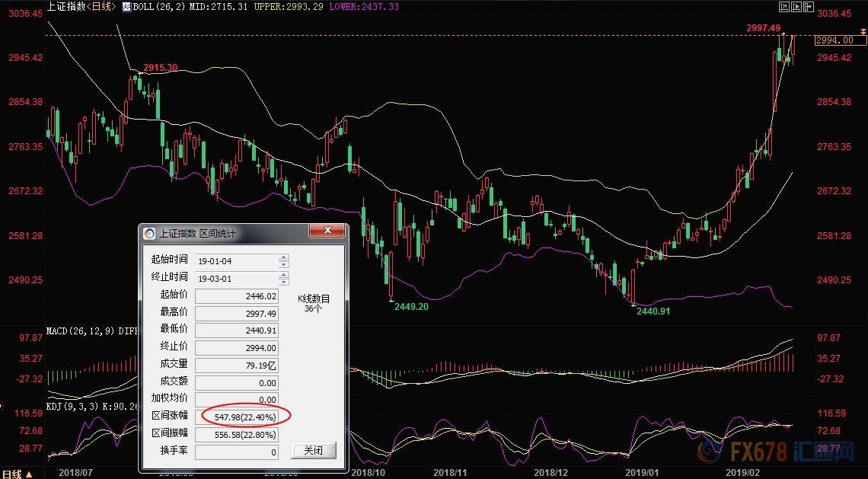The image size is (868, 479).
Task: Click the 2019/02 date label on the time axis
Action: [743, 473]
